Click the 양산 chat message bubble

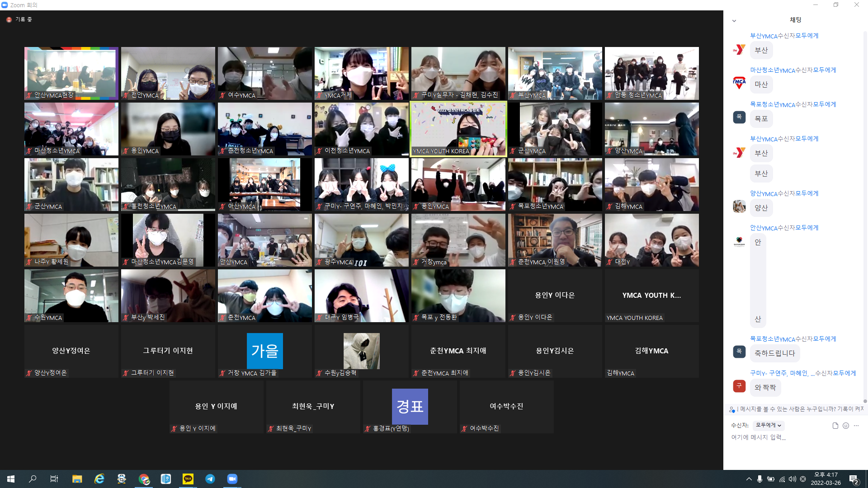(x=761, y=208)
